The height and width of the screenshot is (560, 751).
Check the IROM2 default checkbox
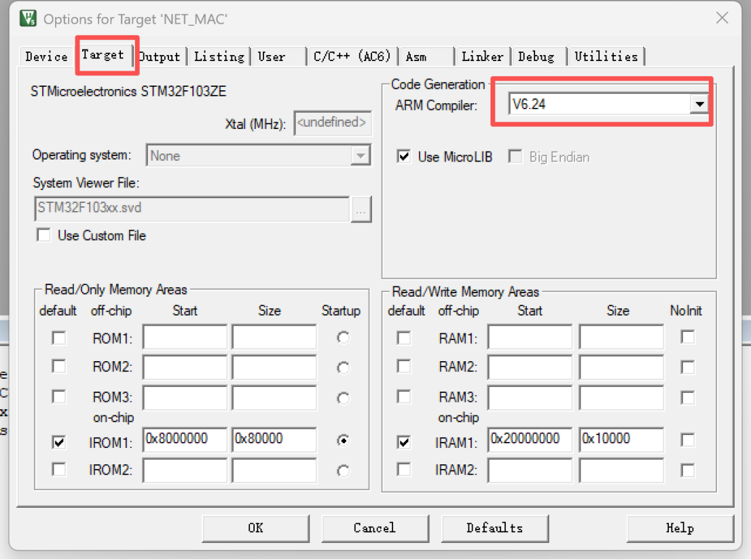coord(59,470)
